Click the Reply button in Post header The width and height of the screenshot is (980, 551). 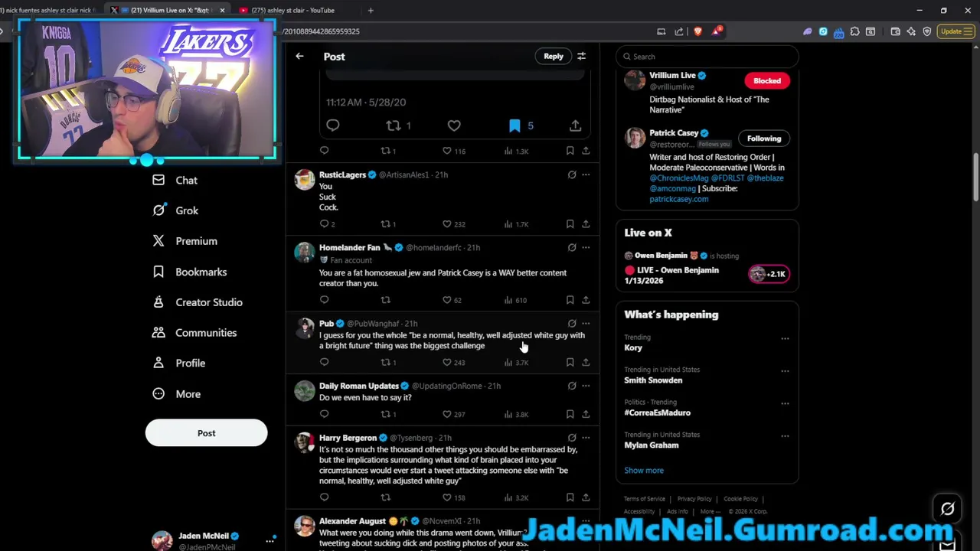pyautogui.click(x=554, y=57)
